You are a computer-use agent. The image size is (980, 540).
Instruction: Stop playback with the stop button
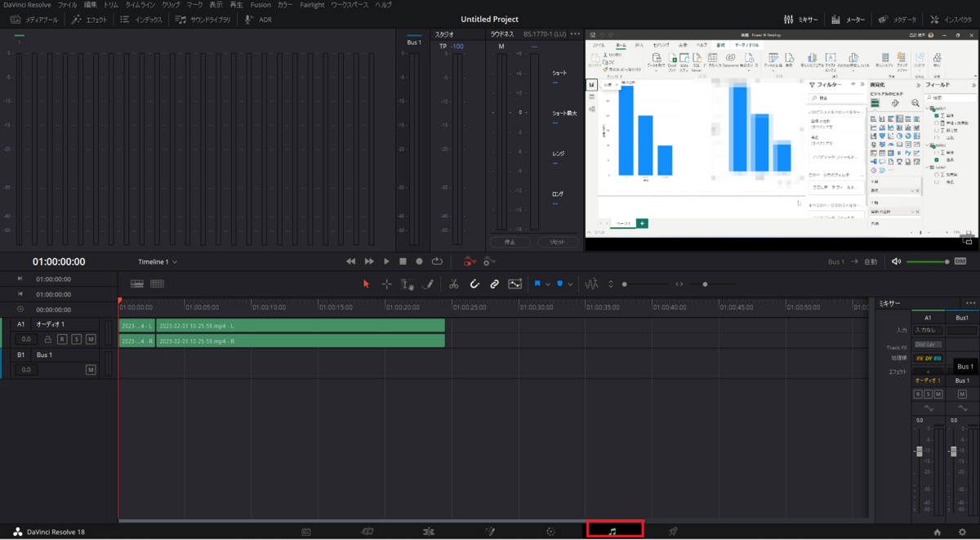[x=403, y=261]
